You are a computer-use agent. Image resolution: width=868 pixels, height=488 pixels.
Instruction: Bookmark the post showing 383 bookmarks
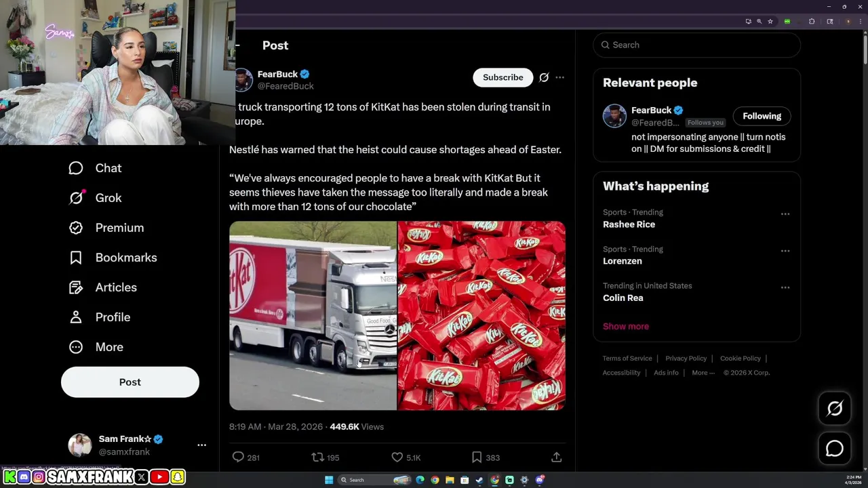click(x=477, y=457)
